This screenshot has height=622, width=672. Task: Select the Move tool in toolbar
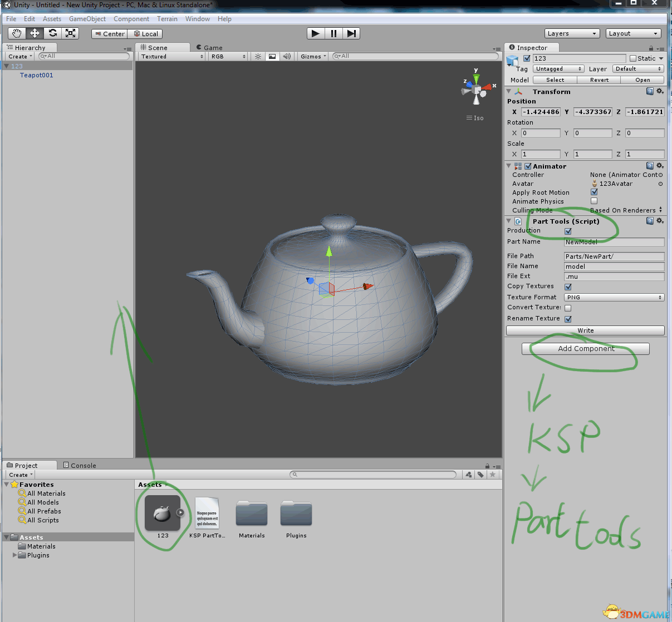35,33
